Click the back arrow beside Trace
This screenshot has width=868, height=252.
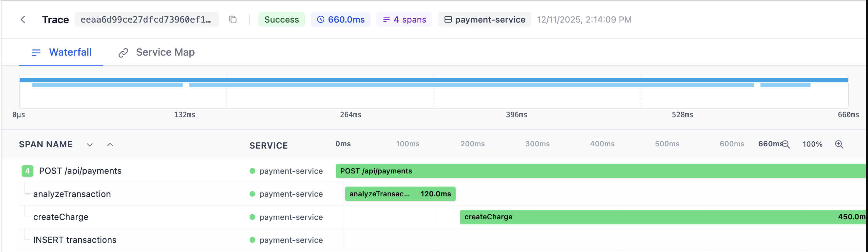click(x=23, y=20)
